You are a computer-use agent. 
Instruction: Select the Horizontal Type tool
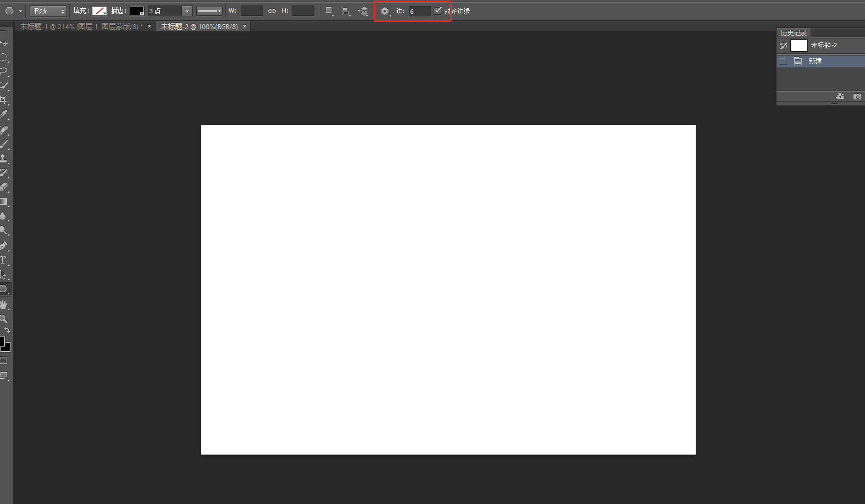[4, 260]
